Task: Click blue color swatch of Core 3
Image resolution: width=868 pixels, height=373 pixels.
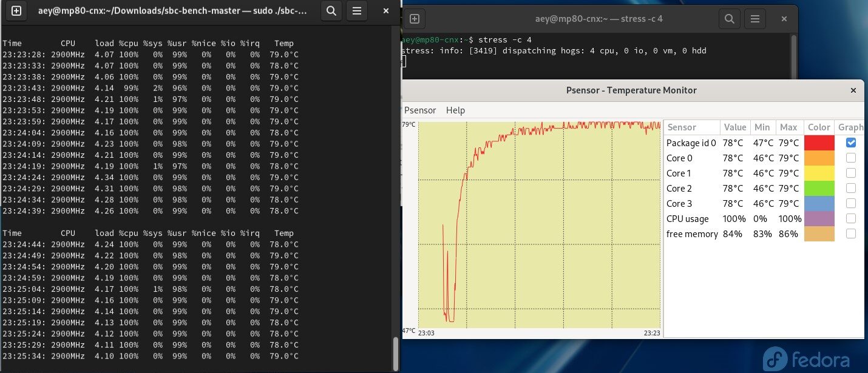Action: click(x=819, y=203)
